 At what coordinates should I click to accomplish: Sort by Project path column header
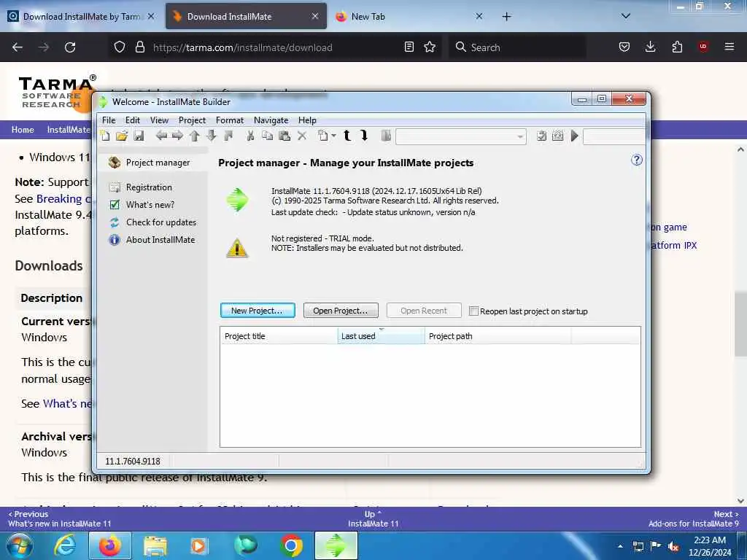point(498,335)
